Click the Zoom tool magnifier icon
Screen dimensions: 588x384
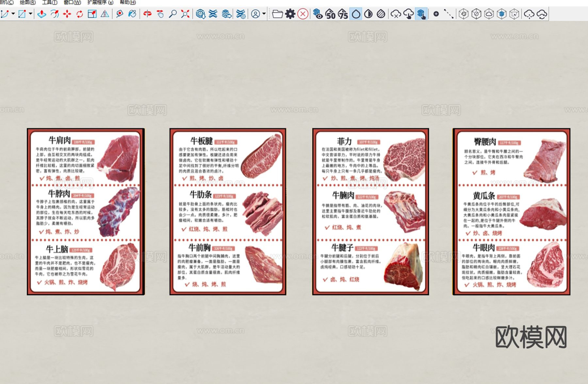coord(173,14)
